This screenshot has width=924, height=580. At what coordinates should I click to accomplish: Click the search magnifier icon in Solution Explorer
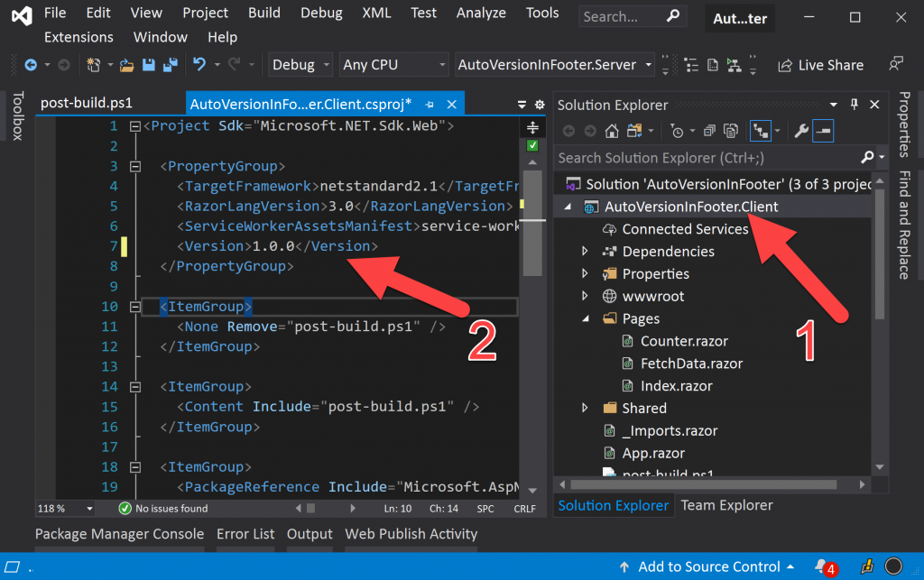[x=867, y=157]
